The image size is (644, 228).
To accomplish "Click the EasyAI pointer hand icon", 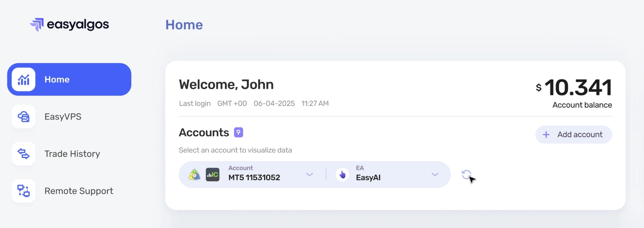I will click(343, 175).
